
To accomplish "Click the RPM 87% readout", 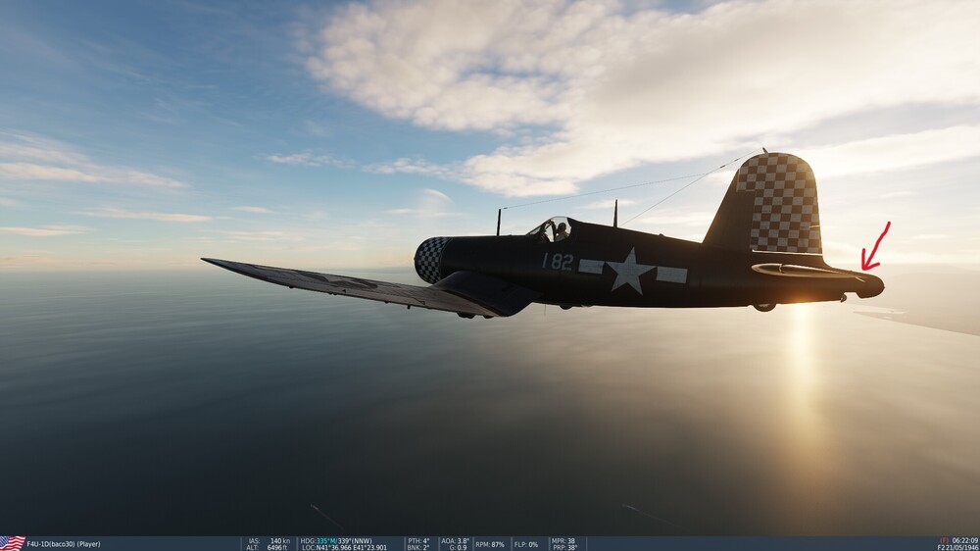I will tap(490, 544).
